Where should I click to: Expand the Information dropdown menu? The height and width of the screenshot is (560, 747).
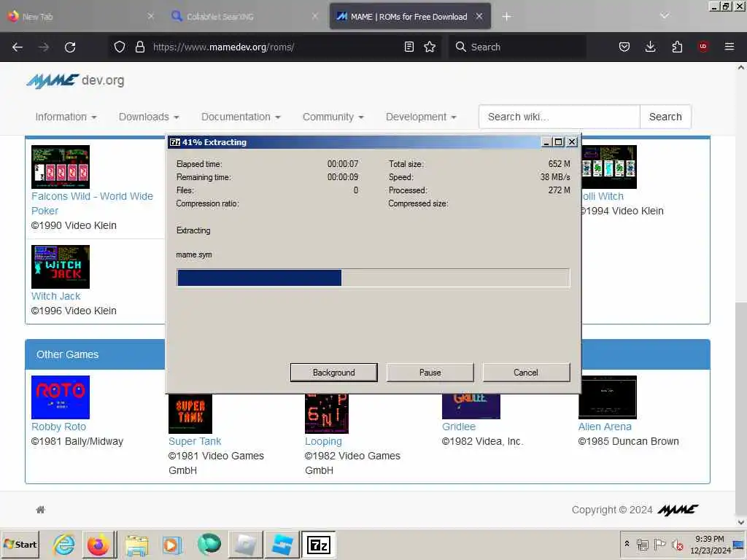[x=66, y=117]
